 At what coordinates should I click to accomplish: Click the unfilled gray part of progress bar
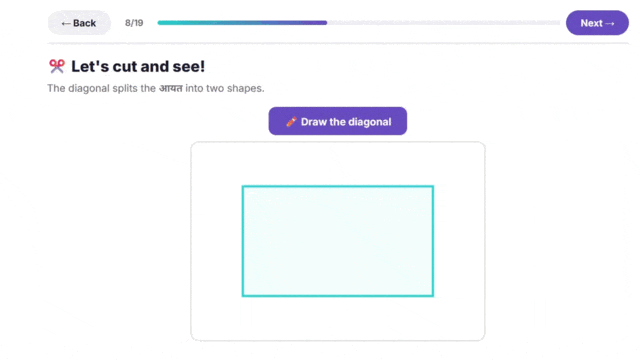[444, 22]
